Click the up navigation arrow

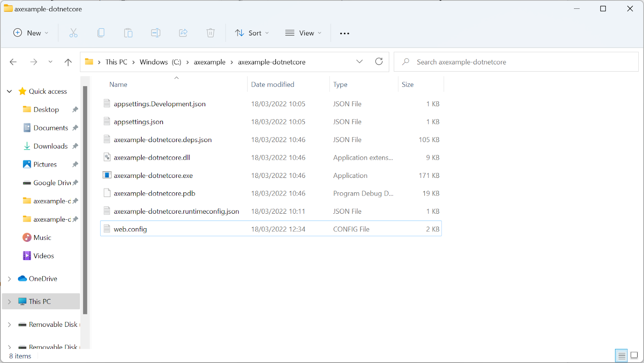[x=68, y=62]
